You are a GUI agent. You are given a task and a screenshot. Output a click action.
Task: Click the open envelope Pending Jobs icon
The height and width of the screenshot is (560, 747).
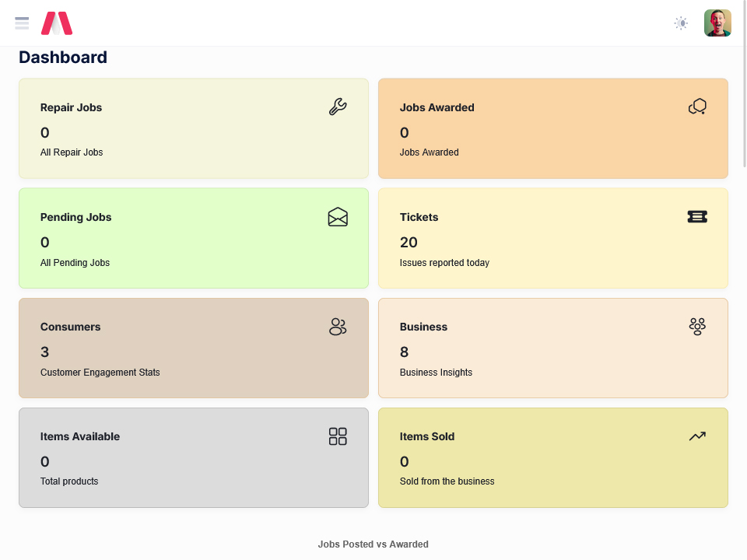(338, 217)
